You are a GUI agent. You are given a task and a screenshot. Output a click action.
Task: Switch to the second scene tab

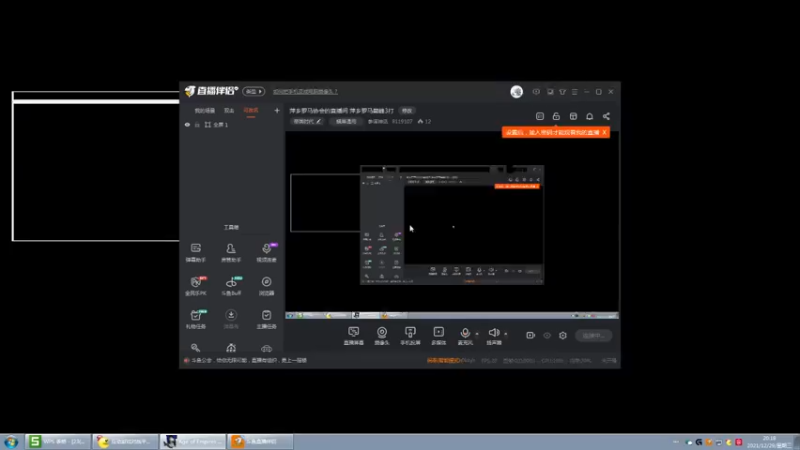(x=229, y=111)
